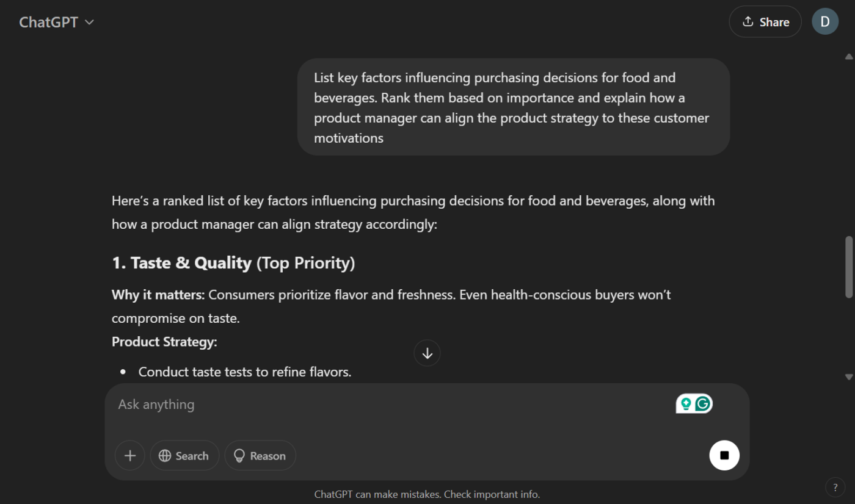Stop generating the response
Screen dimensions: 855x504
click(x=724, y=455)
